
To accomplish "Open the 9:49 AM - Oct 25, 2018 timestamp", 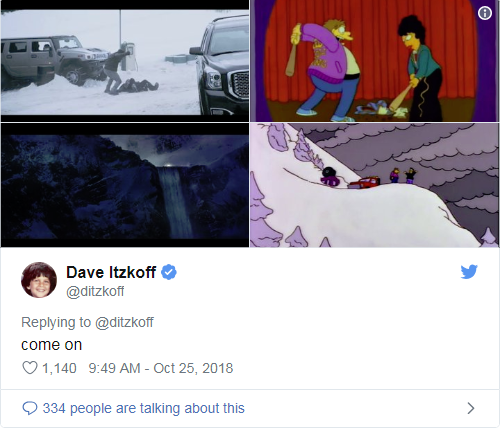I will pos(161,368).
